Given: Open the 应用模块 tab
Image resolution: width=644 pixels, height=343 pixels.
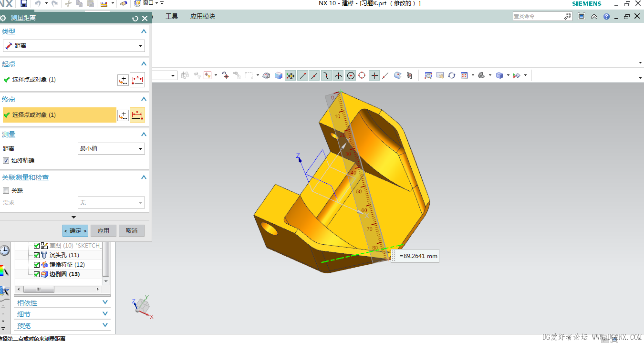Looking at the screenshot, I should pos(203,16).
